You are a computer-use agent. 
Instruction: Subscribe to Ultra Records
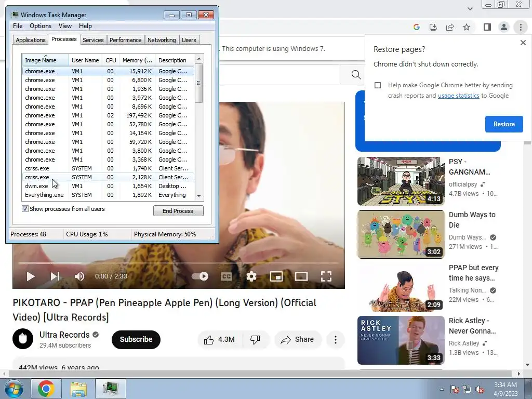click(136, 340)
